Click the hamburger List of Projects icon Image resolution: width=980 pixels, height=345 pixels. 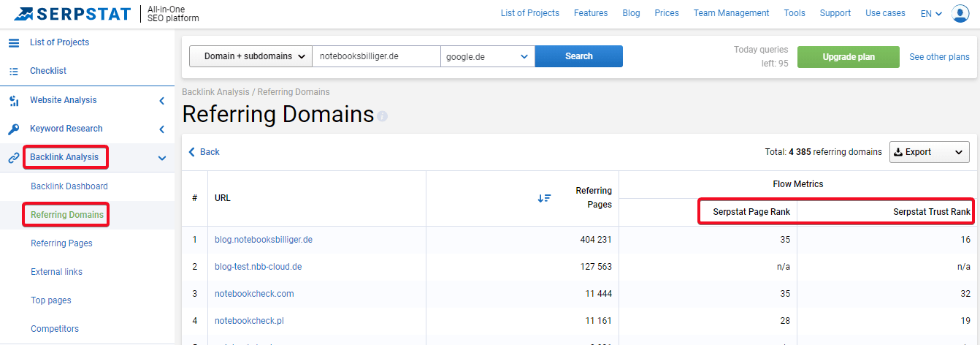point(13,42)
